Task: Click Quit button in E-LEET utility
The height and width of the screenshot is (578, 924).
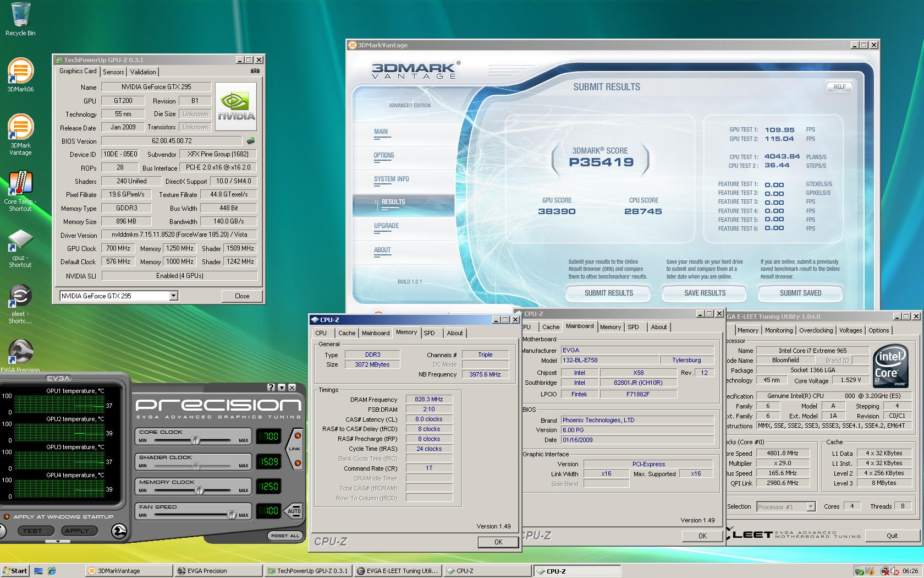Action: tap(892, 536)
